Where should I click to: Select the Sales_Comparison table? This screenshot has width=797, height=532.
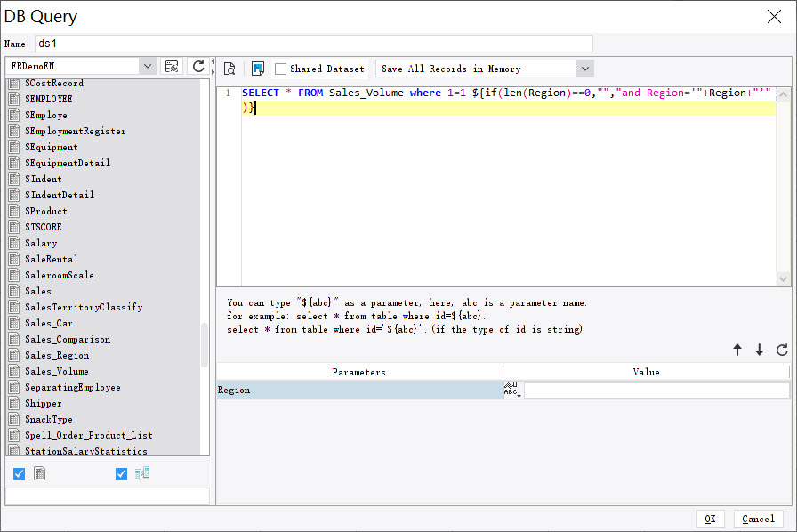(x=68, y=339)
